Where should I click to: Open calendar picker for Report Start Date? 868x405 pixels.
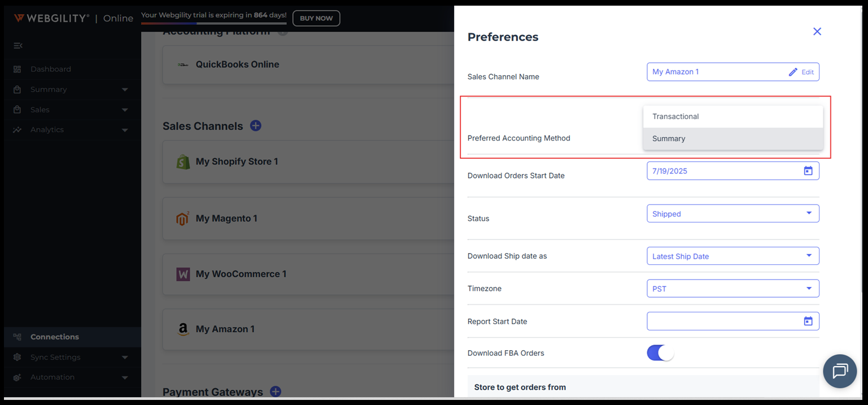(x=808, y=321)
